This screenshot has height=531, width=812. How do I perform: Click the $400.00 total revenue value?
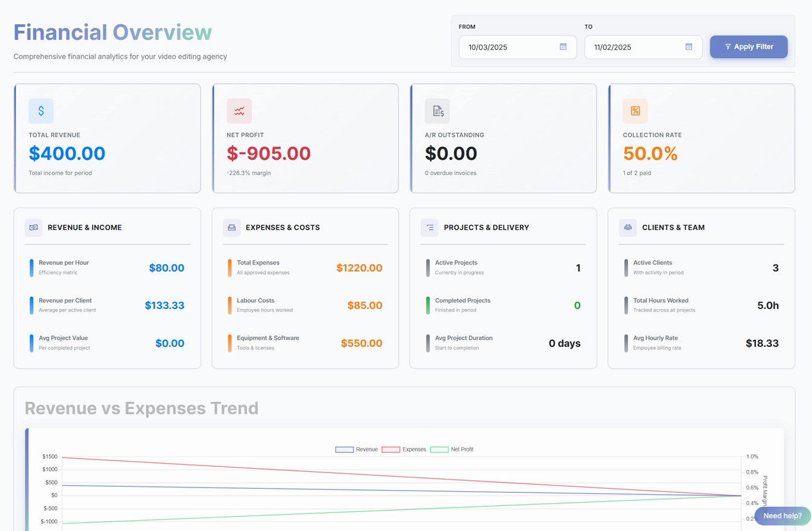(x=67, y=153)
